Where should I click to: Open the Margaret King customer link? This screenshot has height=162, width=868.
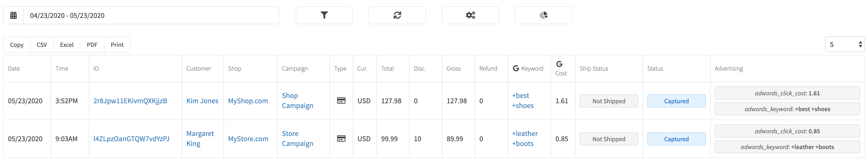(200, 139)
